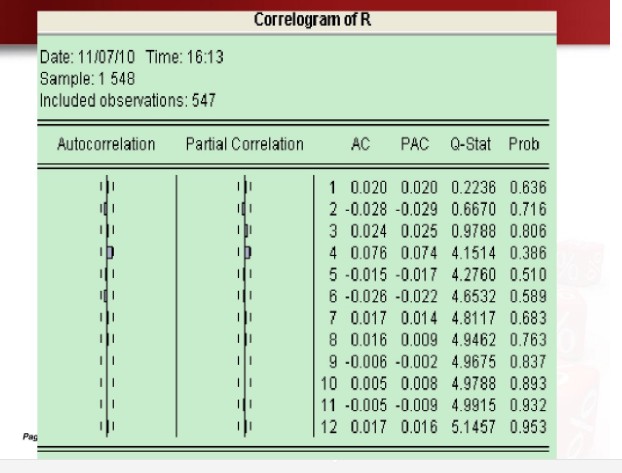This screenshot has height=473, width=622.
Task: Select AC value 0.024 in lag 3
Action: tap(369, 231)
